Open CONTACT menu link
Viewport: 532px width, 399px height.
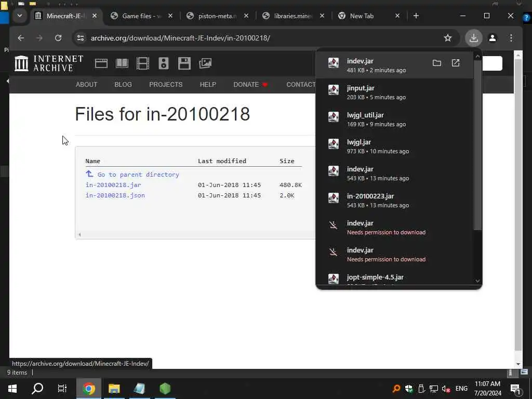click(301, 85)
